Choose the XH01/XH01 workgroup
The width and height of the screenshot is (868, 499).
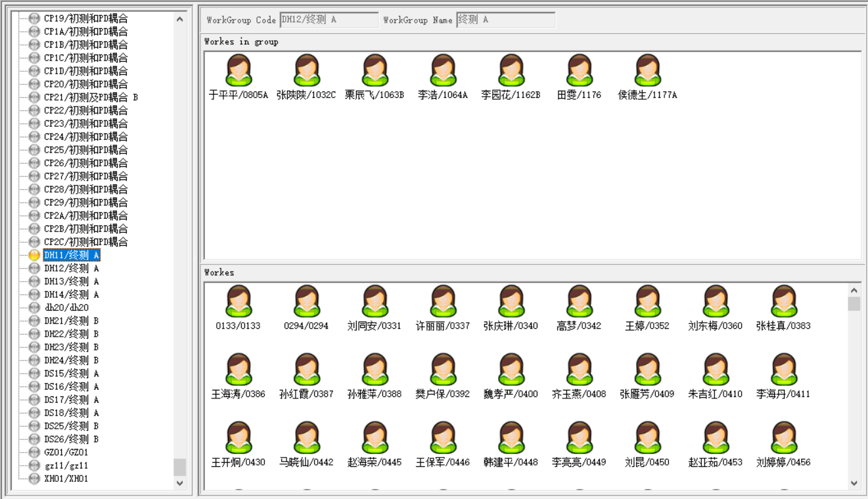pos(66,479)
